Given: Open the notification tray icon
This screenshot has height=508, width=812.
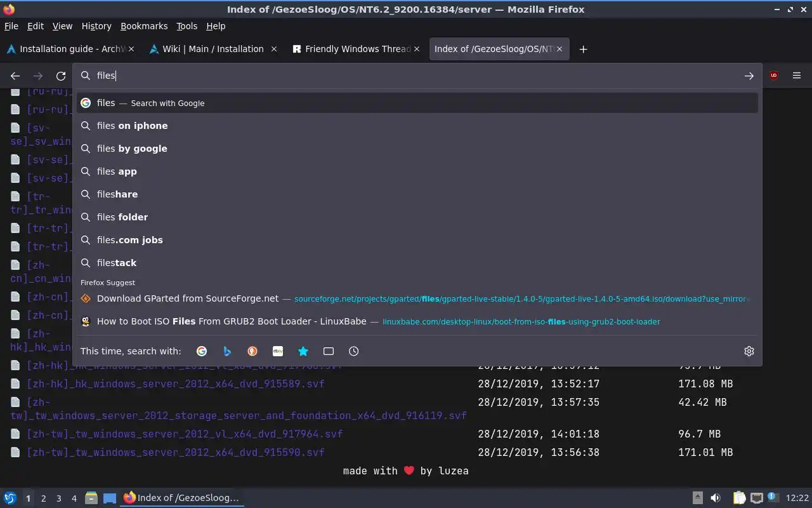Looking at the screenshot, I should (x=773, y=497).
